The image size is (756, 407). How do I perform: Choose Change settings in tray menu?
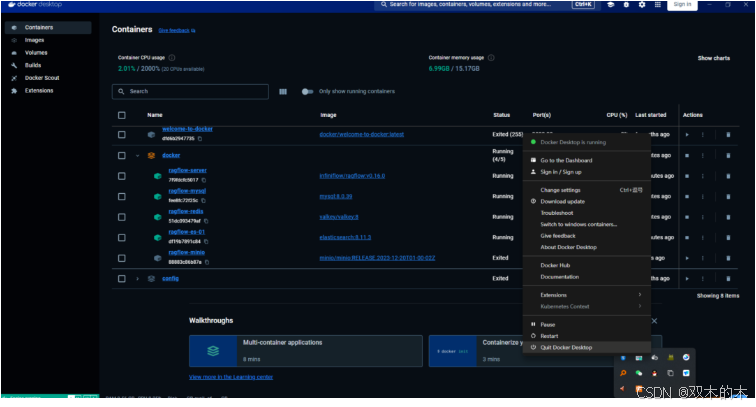click(x=587, y=190)
